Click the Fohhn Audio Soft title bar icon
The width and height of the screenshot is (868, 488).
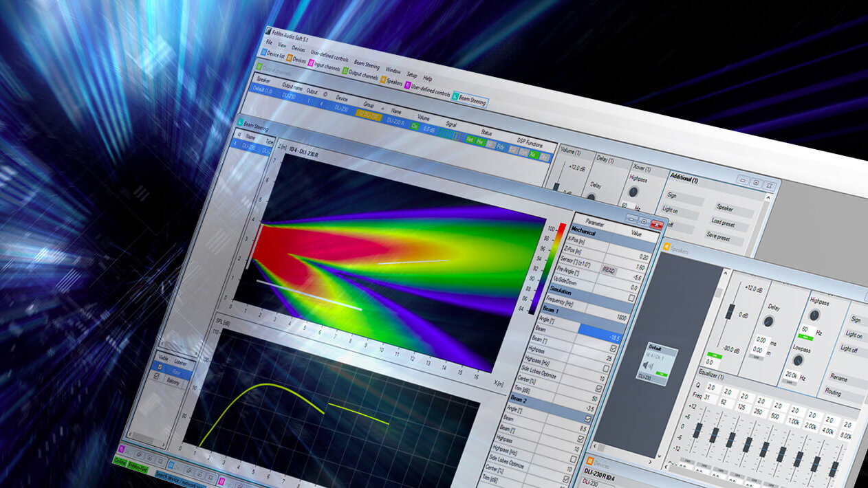(x=268, y=31)
